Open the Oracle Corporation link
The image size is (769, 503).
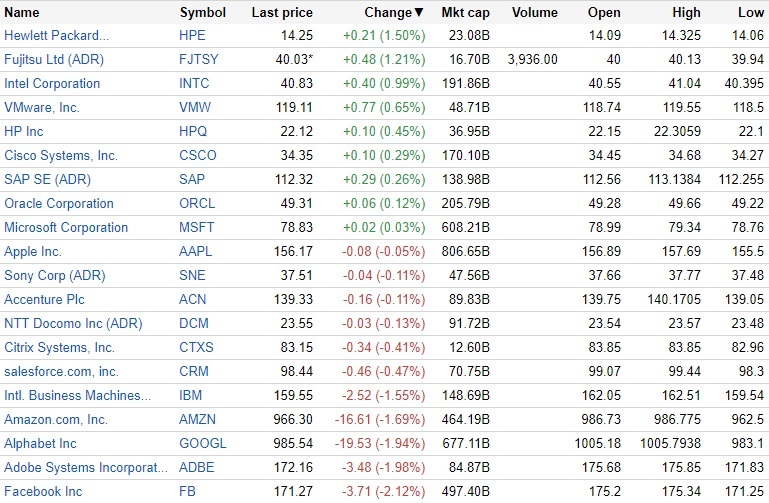tap(59, 203)
